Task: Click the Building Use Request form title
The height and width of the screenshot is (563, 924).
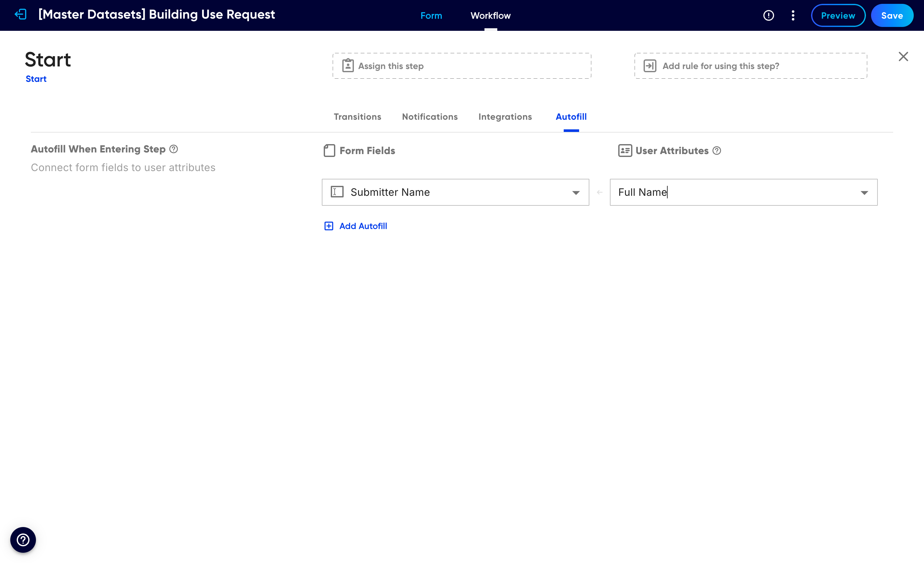Action: (156, 15)
